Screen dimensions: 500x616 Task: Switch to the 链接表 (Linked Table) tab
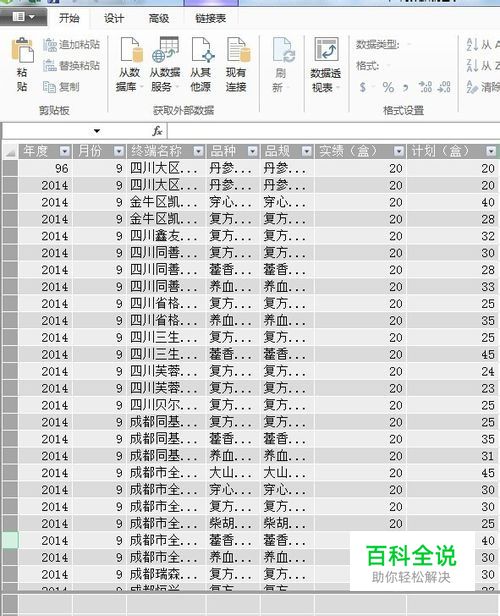coord(211,18)
